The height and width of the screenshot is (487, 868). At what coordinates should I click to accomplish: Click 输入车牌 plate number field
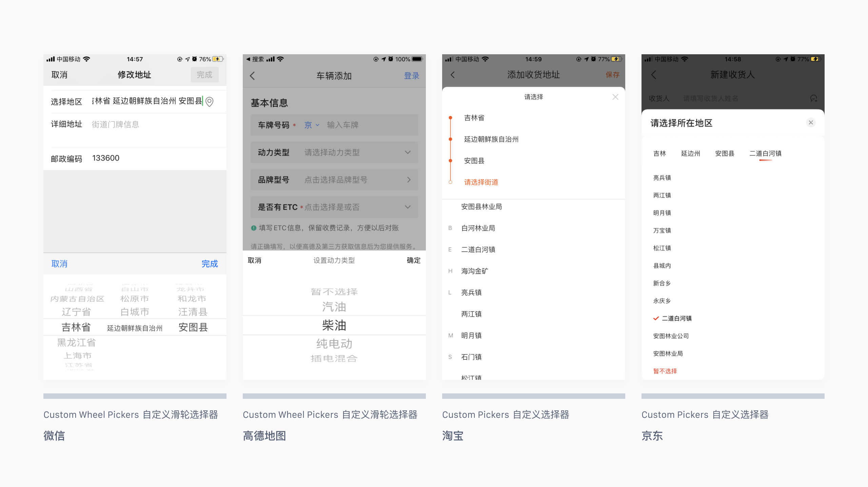coord(342,125)
